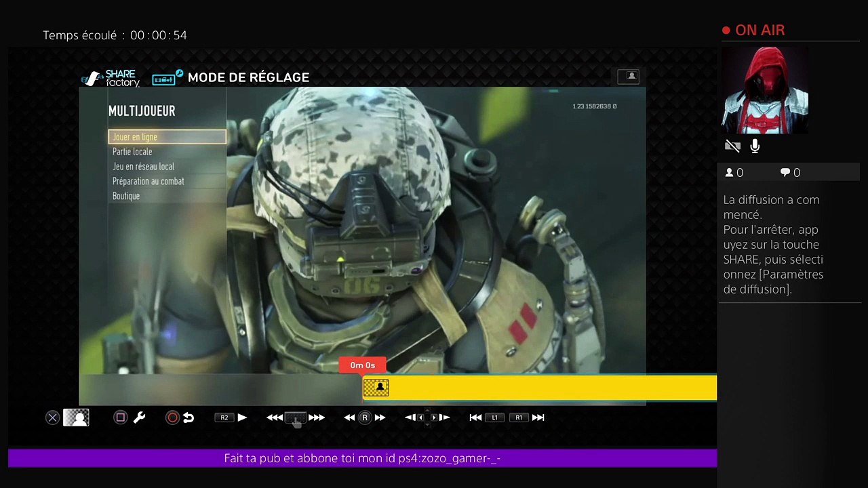Click the version number '1.23.1582638.0'
868x488 pixels.
pyautogui.click(x=595, y=106)
